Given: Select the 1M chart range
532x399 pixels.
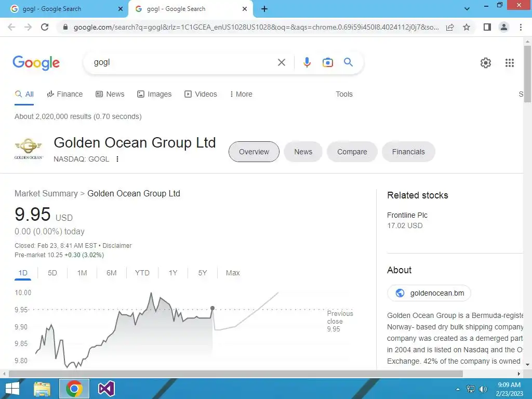Looking at the screenshot, I should coord(82,273).
